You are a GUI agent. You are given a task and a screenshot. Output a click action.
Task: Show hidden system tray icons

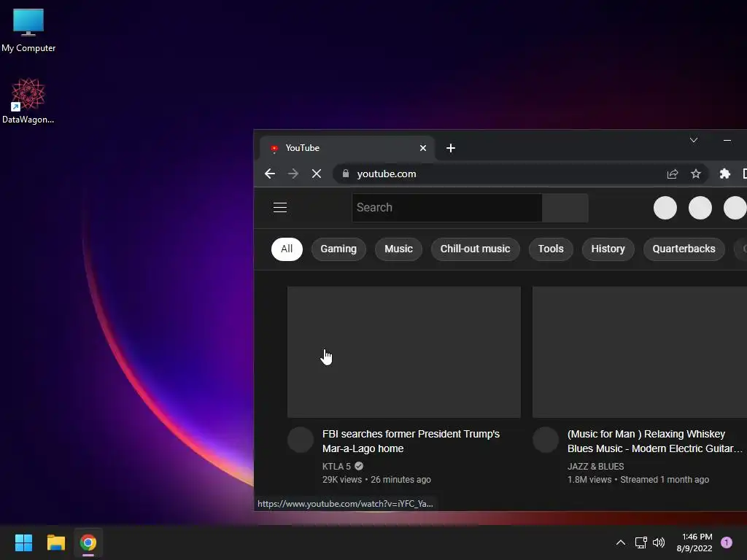tap(620, 542)
